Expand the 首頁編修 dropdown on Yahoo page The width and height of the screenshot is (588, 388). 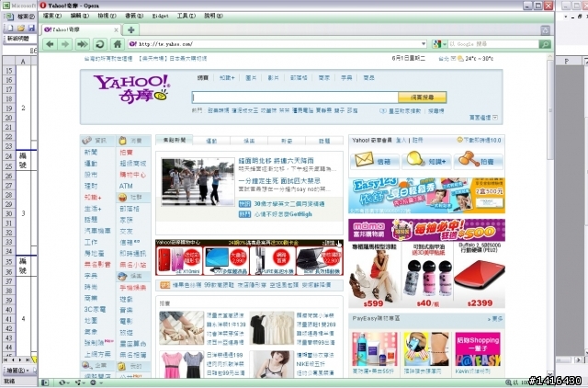coord(495,118)
